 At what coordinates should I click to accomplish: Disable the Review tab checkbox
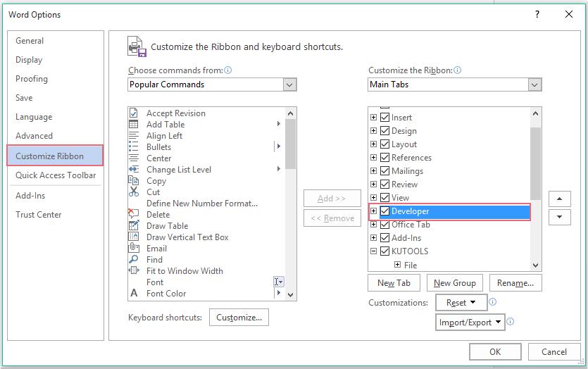pyautogui.click(x=384, y=184)
